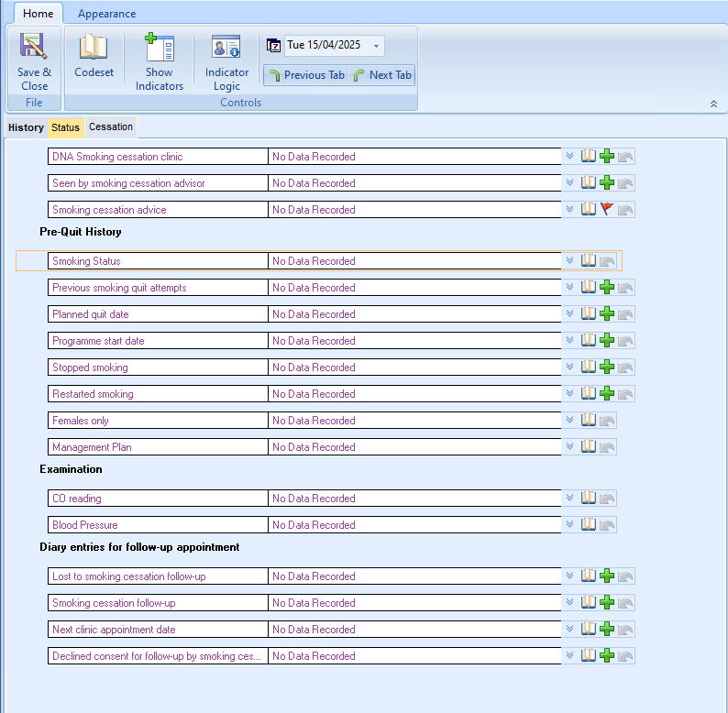Click Previous Tab button
Image resolution: width=728 pixels, height=713 pixels.
pos(306,75)
